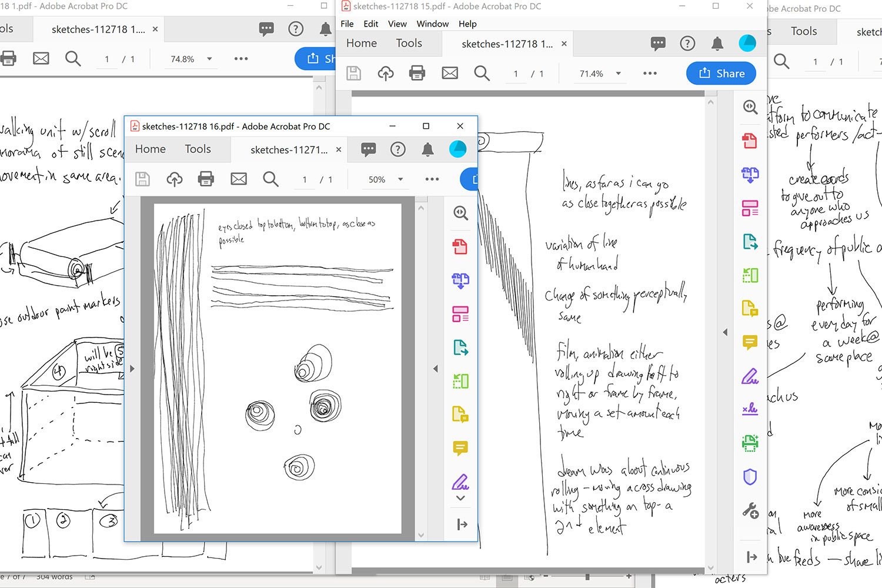Open Combine Files tool in sketches-112718 16 window
This screenshot has width=882, height=588.
pyautogui.click(x=460, y=280)
